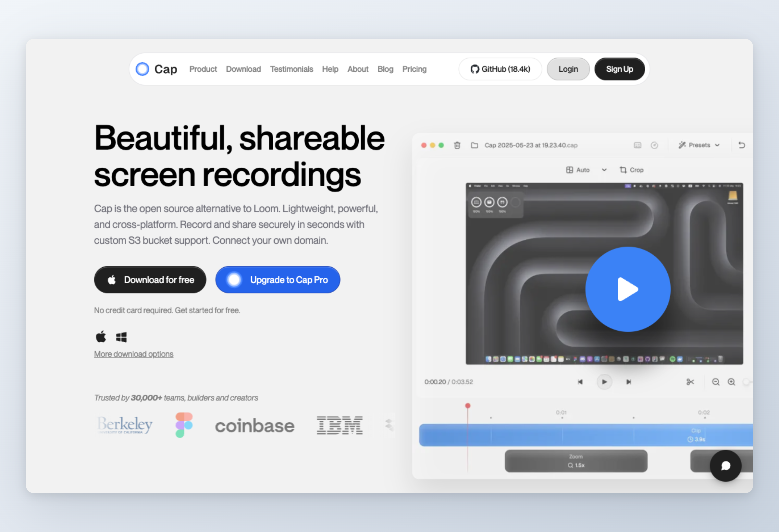Open the chat bubble widget
Screen dimensions: 779x532
click(x=725, y=466)
